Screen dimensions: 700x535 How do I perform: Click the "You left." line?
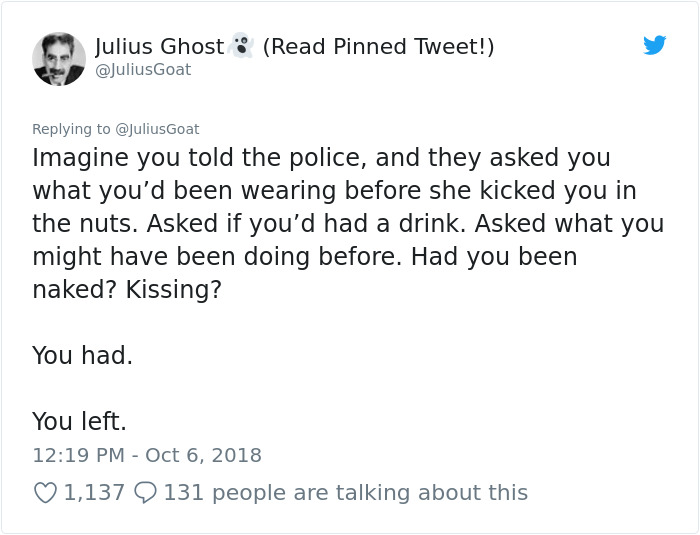tap(79, 421)
